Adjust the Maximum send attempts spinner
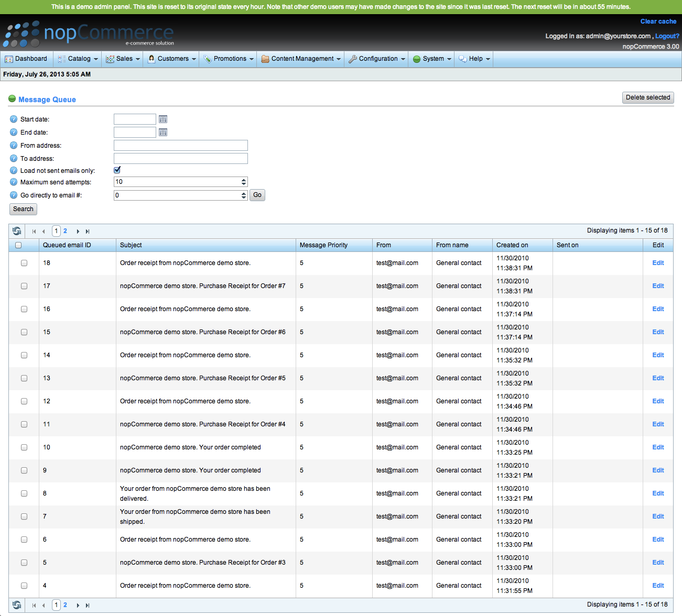This screenshot has height=616, width=682. pyautogui.click(x=244, y=182)
